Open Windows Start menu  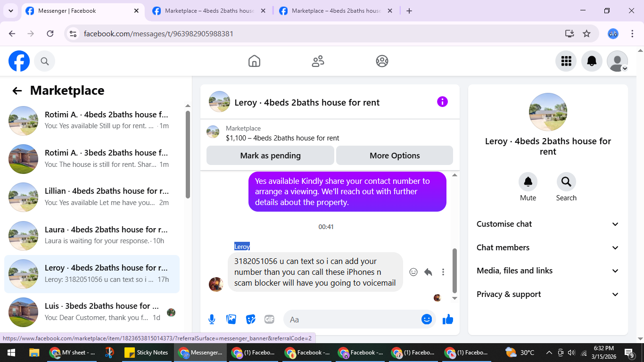(11, 353)
